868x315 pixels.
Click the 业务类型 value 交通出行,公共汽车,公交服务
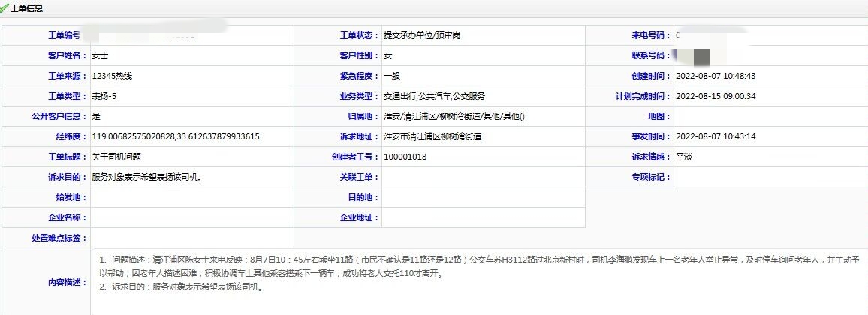pyautogui.click(x=434, y=96)
